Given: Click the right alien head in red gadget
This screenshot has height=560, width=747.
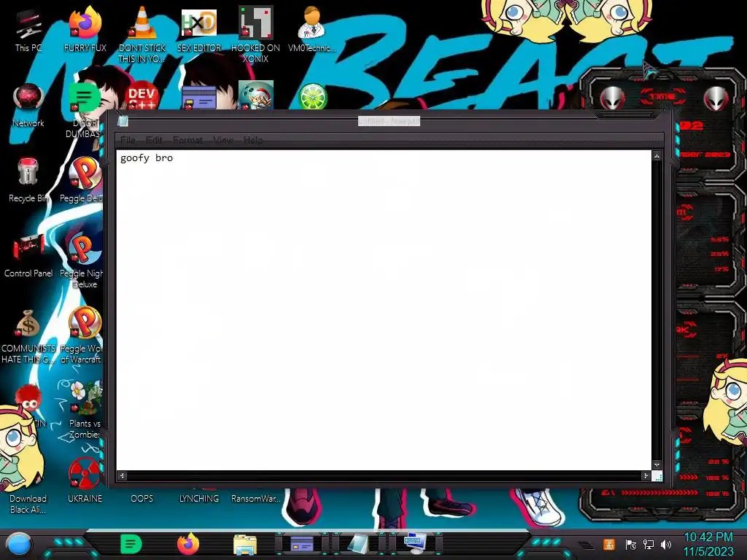Looking at the screenshot, I should (716, 98).
